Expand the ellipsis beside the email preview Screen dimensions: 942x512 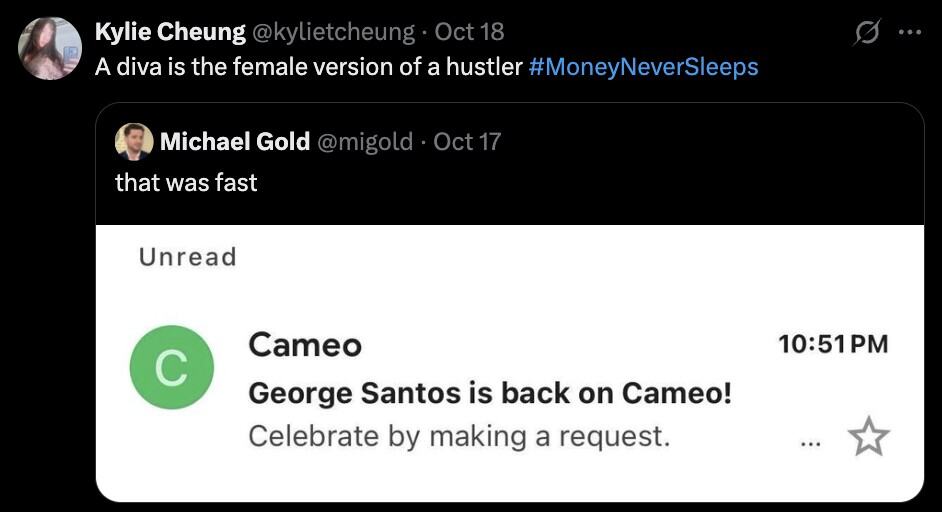[x=812, y=439]
